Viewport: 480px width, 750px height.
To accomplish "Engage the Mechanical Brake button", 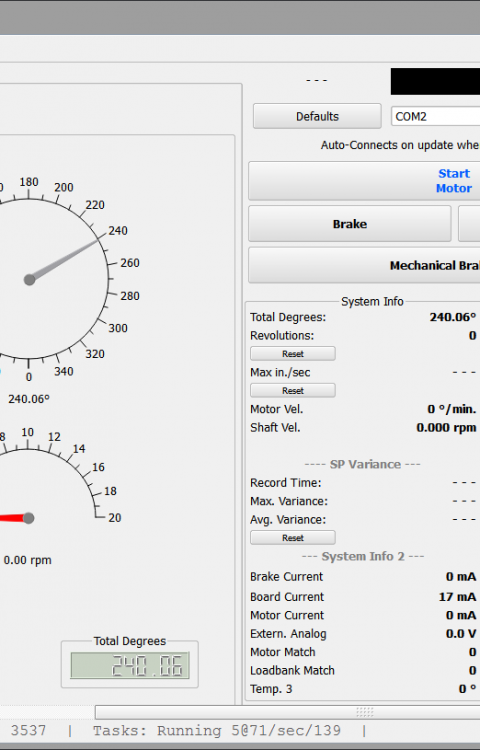I will click(364, 265).
